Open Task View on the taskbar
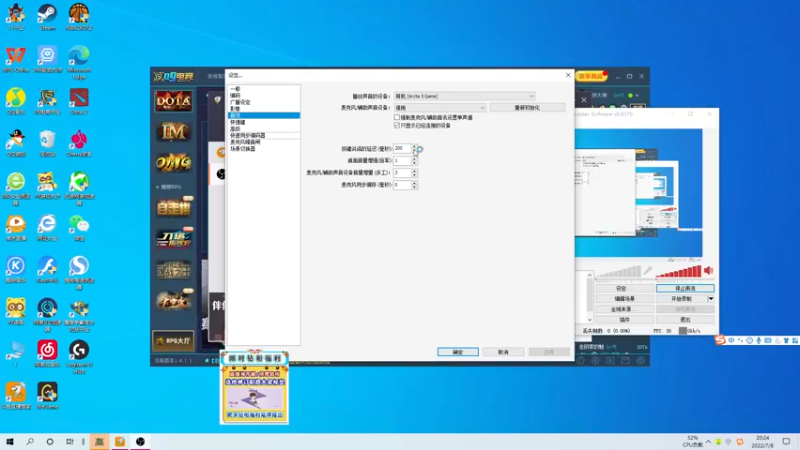This screenshot has width=800, height=450. (x=69, y=441)
